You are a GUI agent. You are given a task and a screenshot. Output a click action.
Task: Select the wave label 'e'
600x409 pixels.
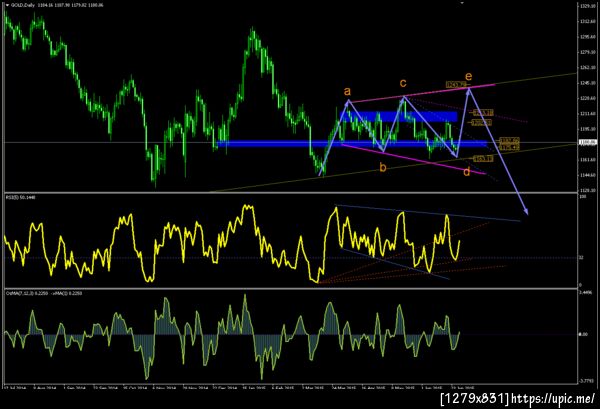[x=468, y=76]
